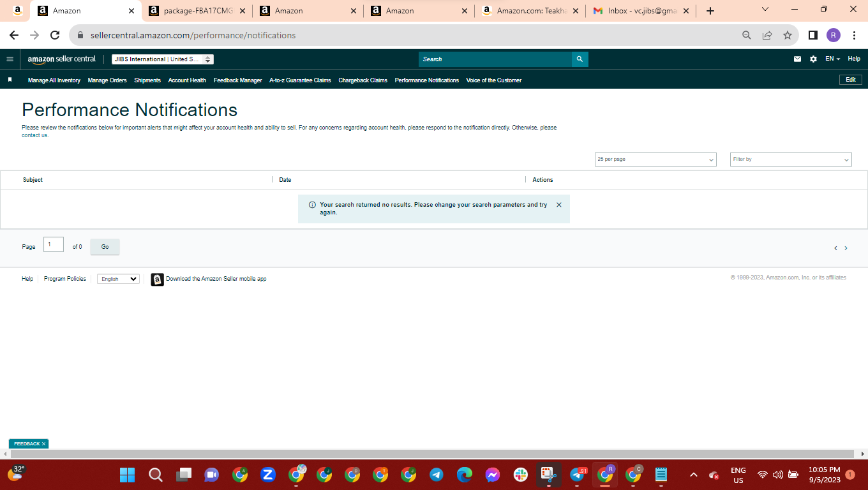Click the magnifier search button in Seller Central
The image size is (868, 490).
point(580,59)
